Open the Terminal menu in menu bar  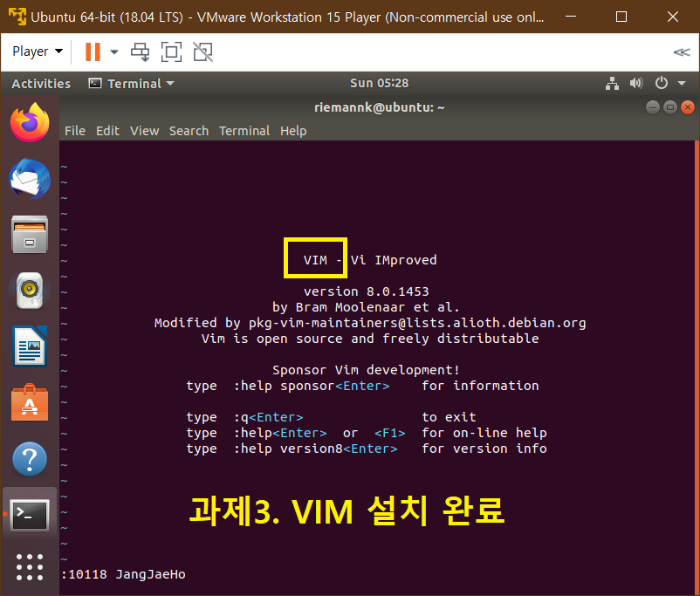244,131
